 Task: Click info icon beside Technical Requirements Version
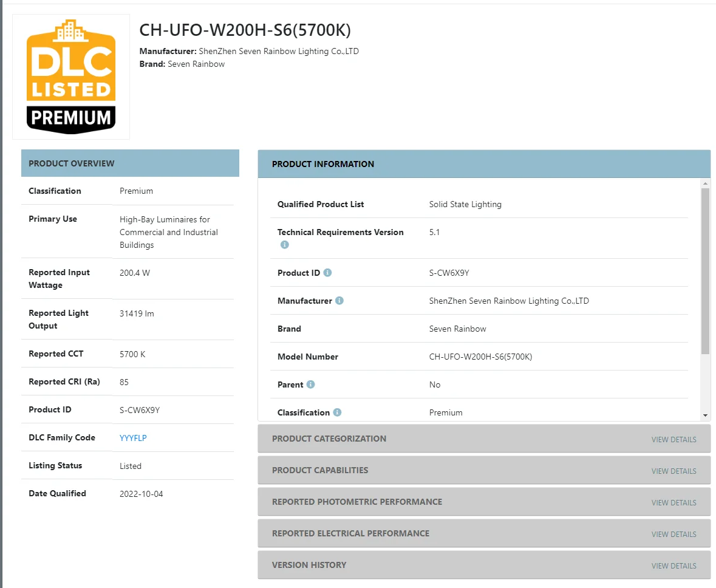coord(284,245)
